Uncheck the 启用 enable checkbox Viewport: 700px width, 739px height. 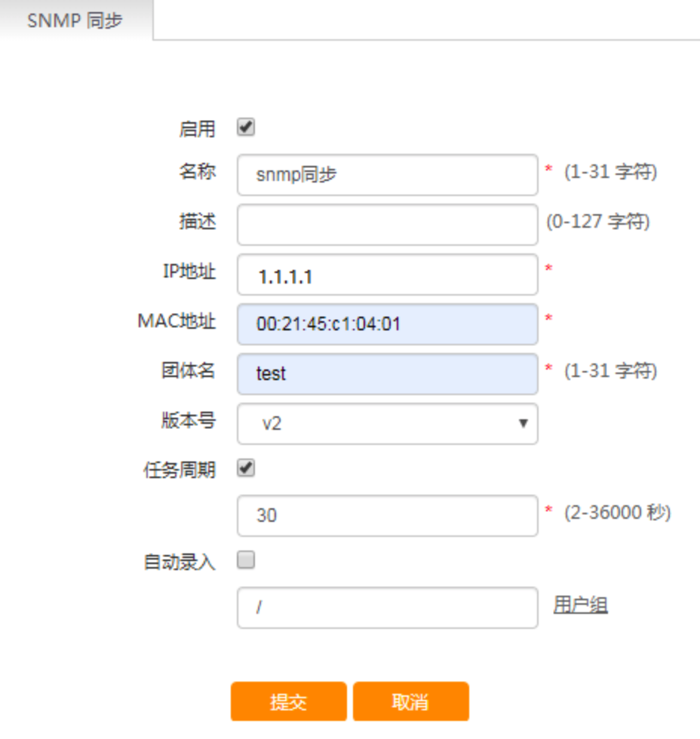246,127
